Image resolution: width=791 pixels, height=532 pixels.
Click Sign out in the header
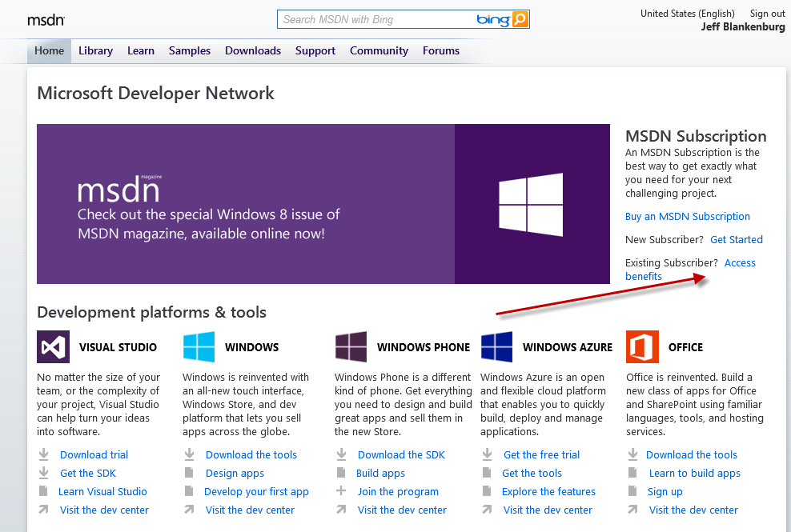(x=767, y=13)
